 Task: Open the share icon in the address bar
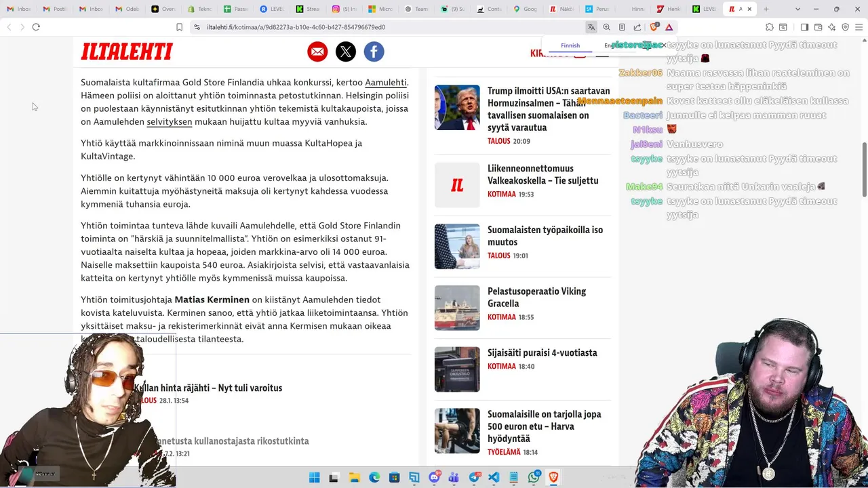tap(637, 27)
